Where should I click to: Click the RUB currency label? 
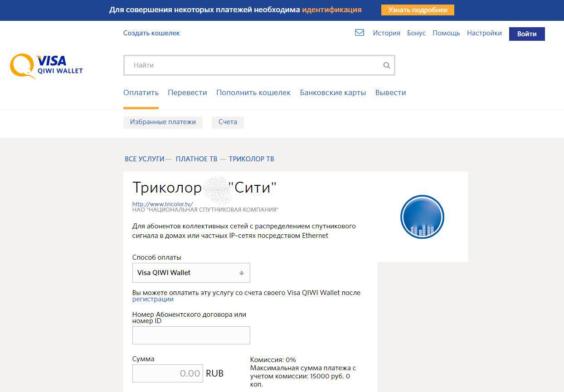click(x=214, y=373)
